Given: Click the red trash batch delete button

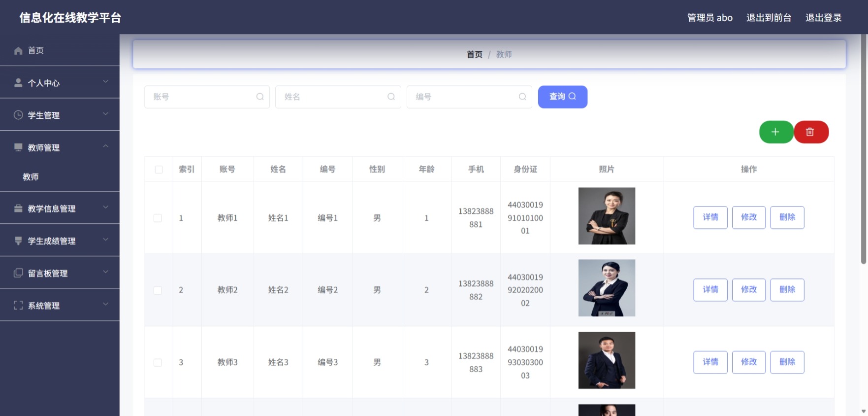Looking at the screenshot, I should (x=811, y=132).
